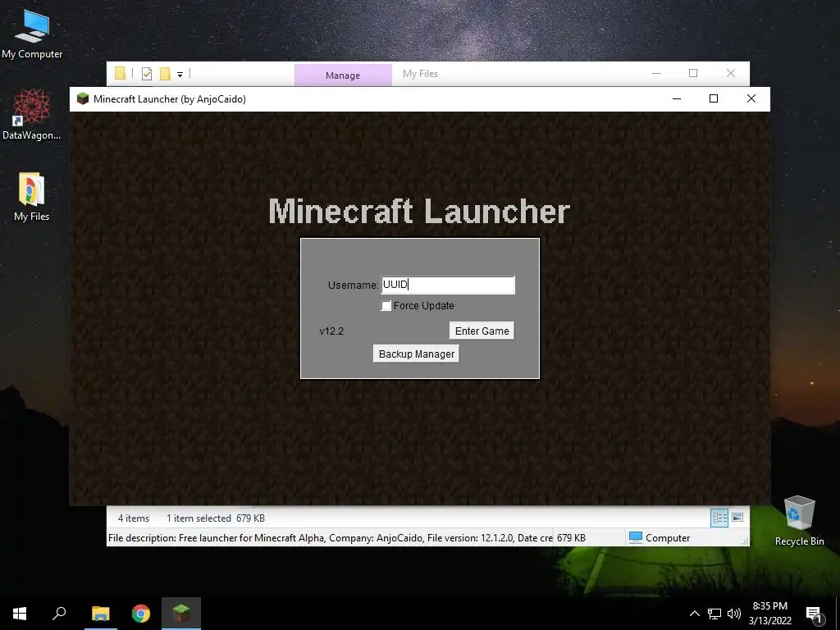Click the Properties checkmark icon in Explorer toolbar

tap(147, 74)
